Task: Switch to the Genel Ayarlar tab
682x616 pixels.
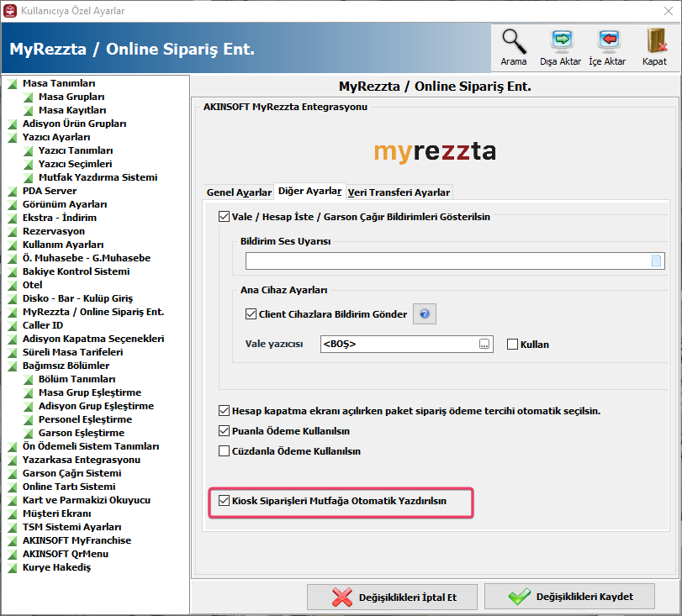Action: (239, 192)
